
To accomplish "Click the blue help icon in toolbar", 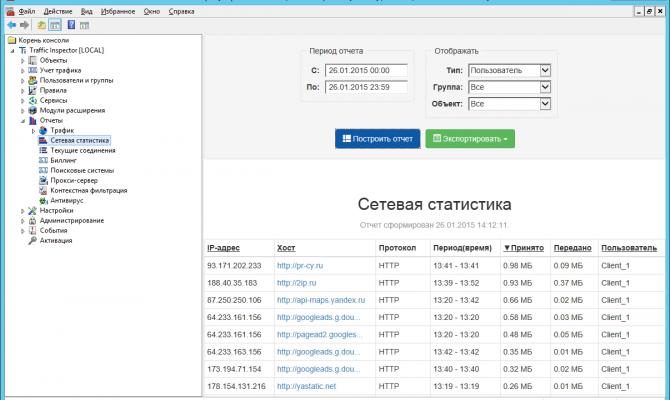I will (71, 24).
